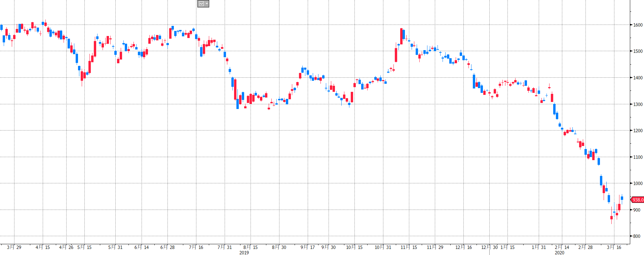The height and width of the screenshot is (255, 644).
Task: Click the 2019 year label
Action: click(x=244, y=253)
